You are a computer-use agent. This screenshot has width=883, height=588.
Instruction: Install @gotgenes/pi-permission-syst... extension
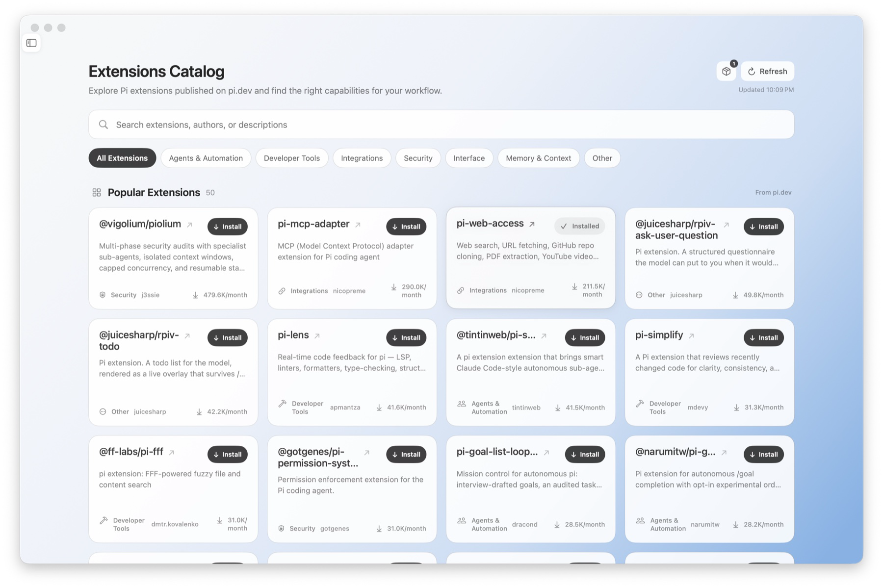(x=406, y=454)
